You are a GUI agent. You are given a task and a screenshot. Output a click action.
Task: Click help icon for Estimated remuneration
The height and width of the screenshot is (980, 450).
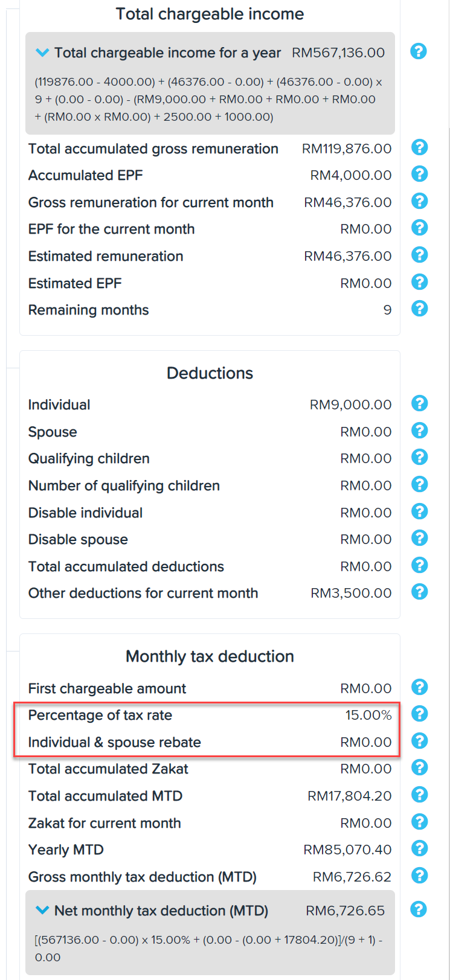coord(419,255)
